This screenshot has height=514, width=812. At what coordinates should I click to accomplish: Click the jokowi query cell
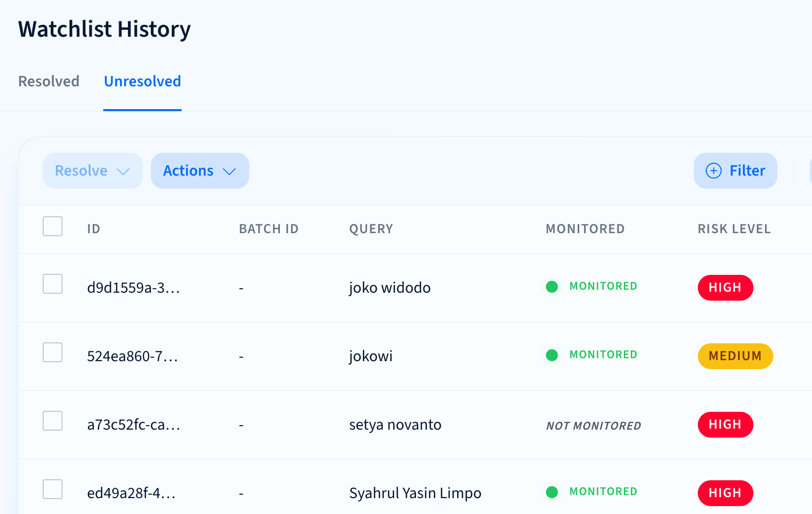[x=371, y=356]
